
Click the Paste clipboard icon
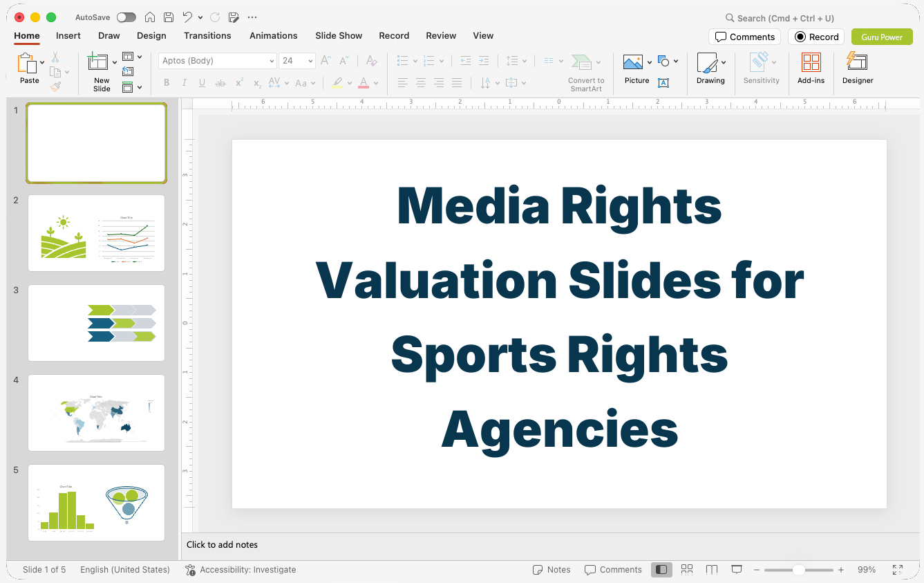click(27, 63)
